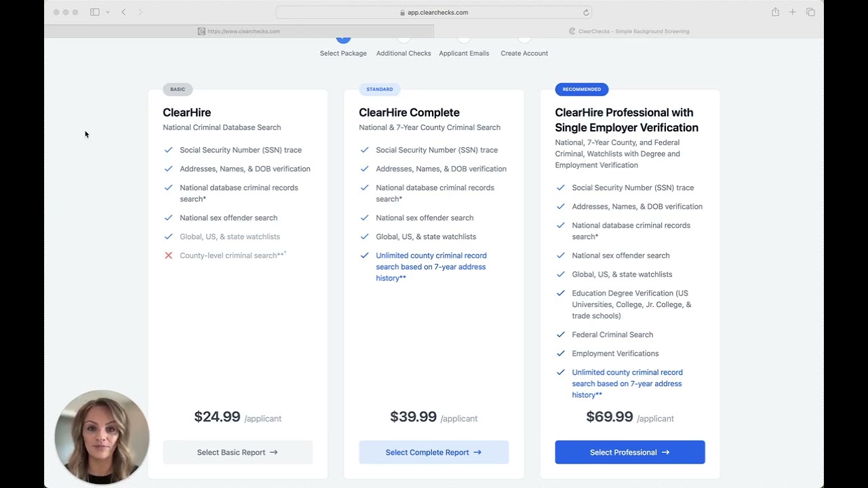The width and height of the screenshot is (868, 488).
Task: Click the Unlimited county search text in ClearHire Professional
Action: click(x=627, y=384)
